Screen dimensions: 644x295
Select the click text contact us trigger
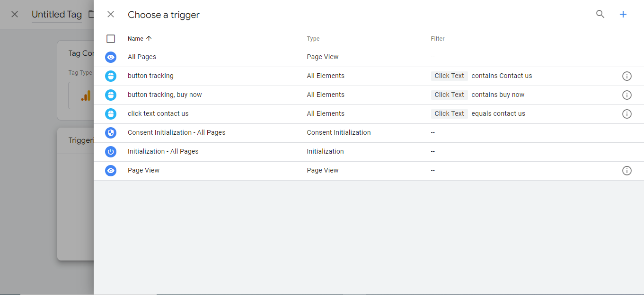pos(158,113)
